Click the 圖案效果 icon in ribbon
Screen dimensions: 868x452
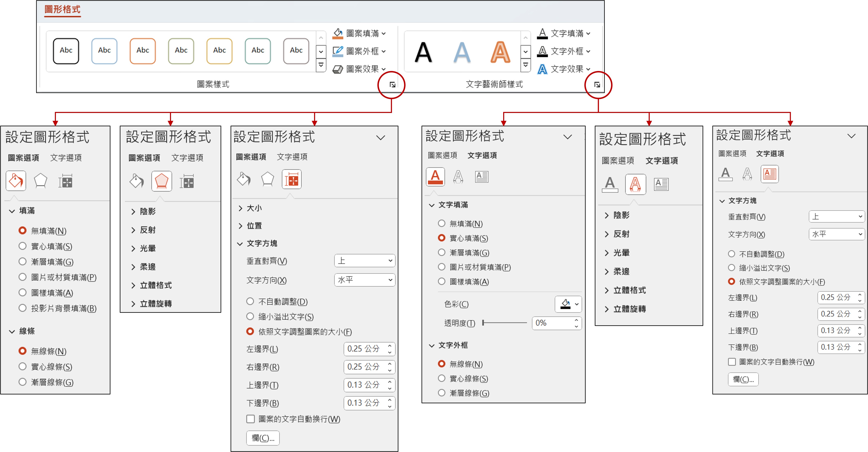point(338,69)
